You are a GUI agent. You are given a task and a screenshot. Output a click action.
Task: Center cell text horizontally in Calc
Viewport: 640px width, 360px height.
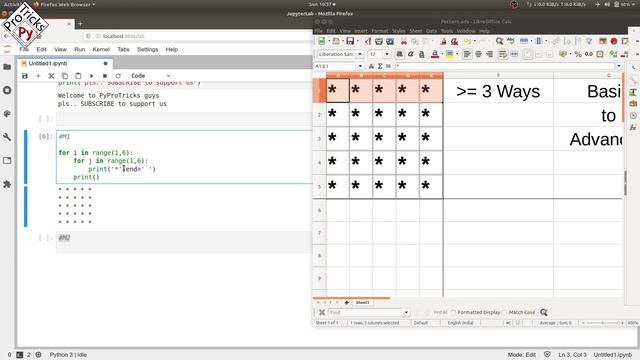[478, 54]
